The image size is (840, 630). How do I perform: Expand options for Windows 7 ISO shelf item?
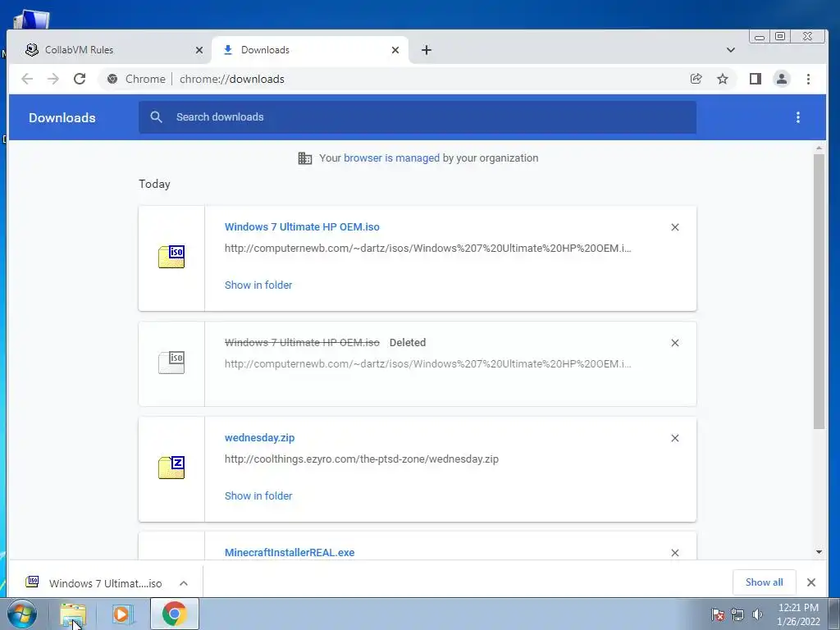click(x=184, y=583)
